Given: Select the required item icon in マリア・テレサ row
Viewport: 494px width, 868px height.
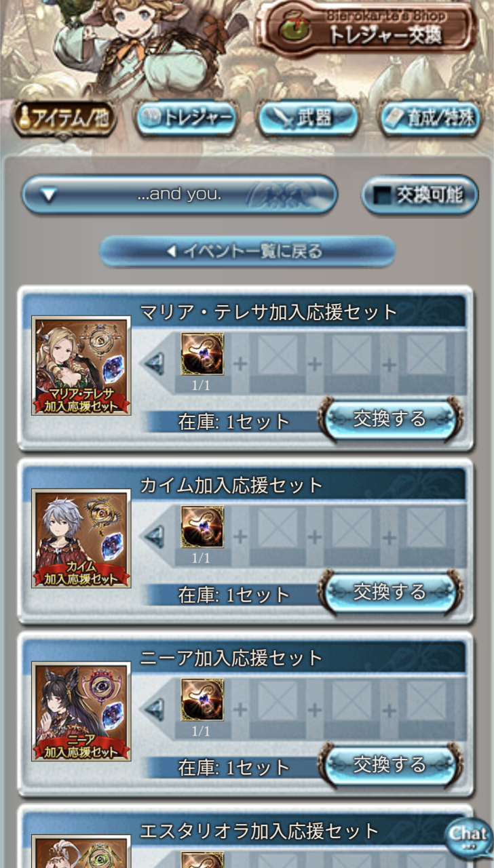Looking at the screenshot, I should pos(202,354).
